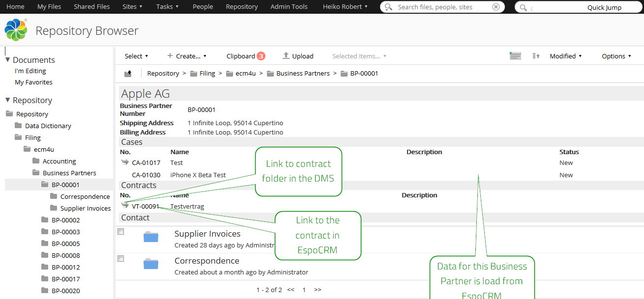This screenshot has width=644, height=299.
Task: Click the navigate-up folder icon in breadcrumb
Action: (128, 74)
